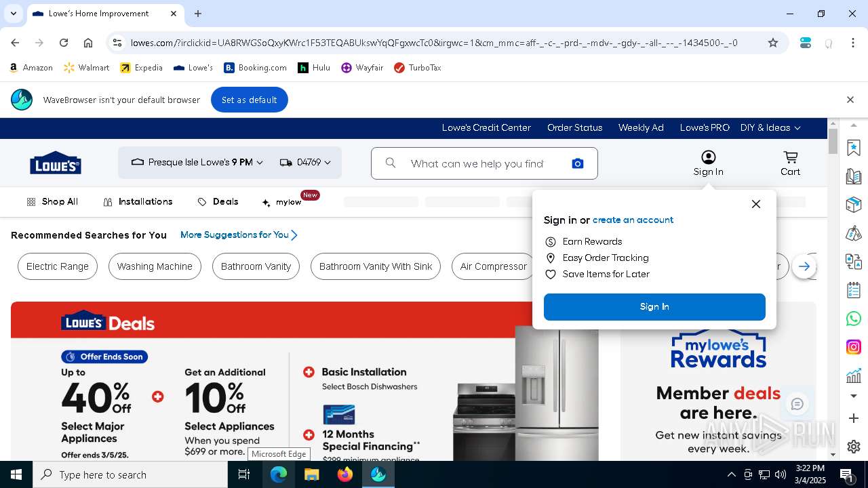Viewport: 868px width, 488px height.
Task: Click Windows taskbar search box
Action: click(x=130, y=474)
